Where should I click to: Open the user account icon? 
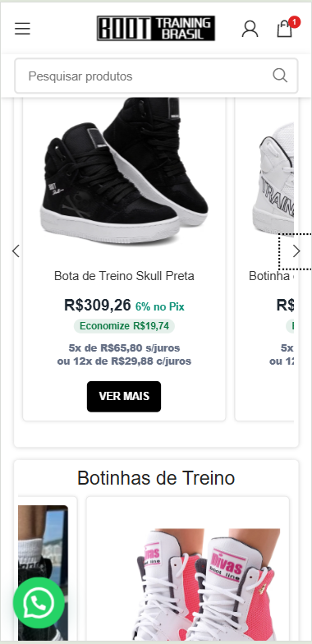(x=250, y=30)
